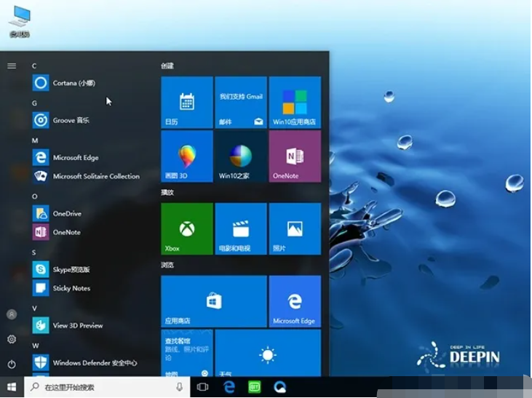Open OneDrive in the app list

[x=66, y=214]
